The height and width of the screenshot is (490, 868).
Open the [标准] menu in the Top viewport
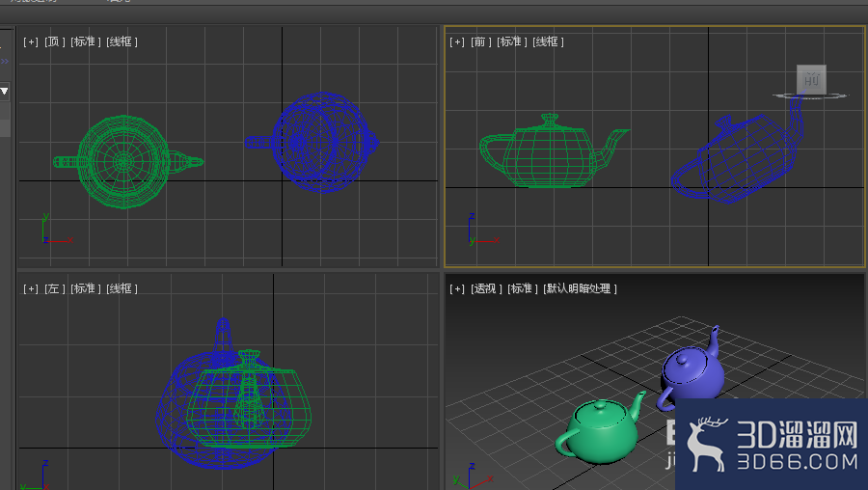click(x=86, y=41)
